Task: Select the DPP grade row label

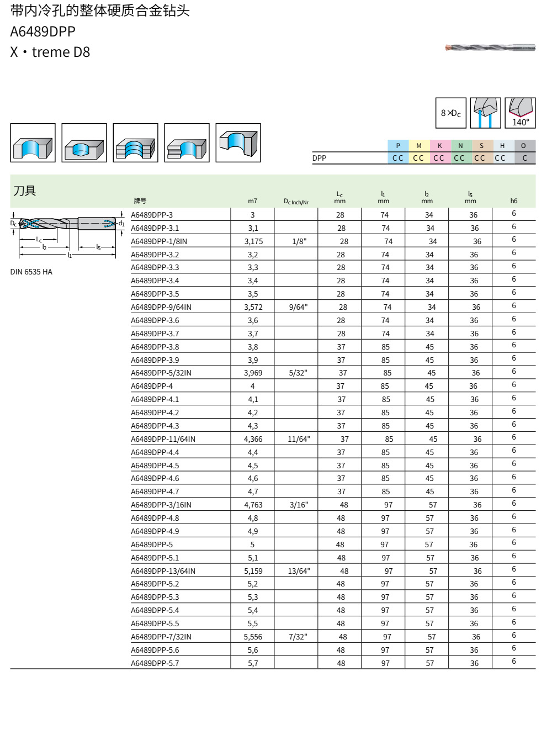Action: click(x=319, y=158)
